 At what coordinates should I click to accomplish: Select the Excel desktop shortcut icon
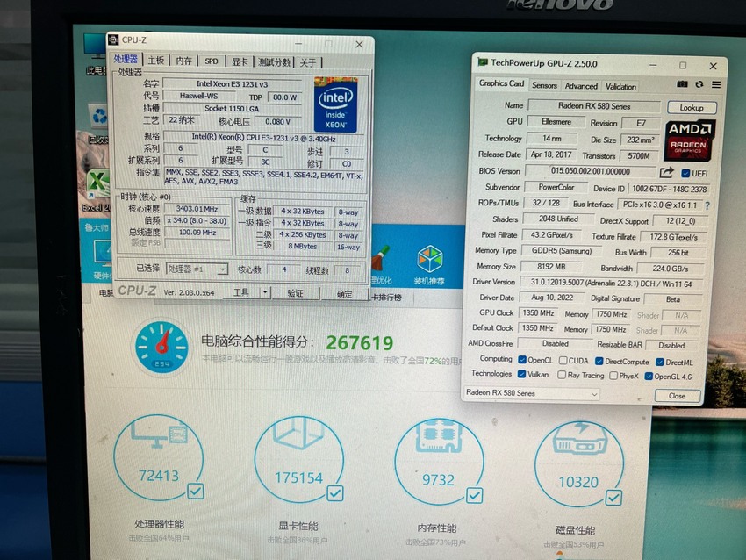coord(98,183)
